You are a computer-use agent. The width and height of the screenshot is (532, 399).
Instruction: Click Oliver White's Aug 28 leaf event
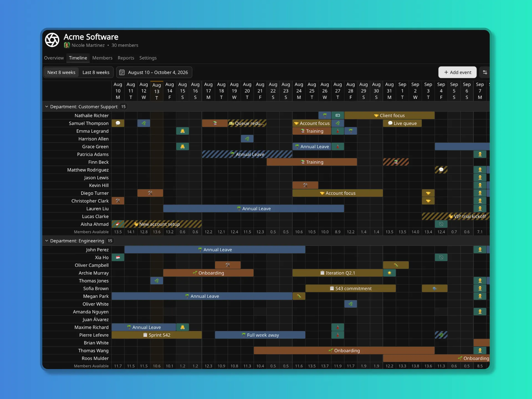click(x=351, y=304)
